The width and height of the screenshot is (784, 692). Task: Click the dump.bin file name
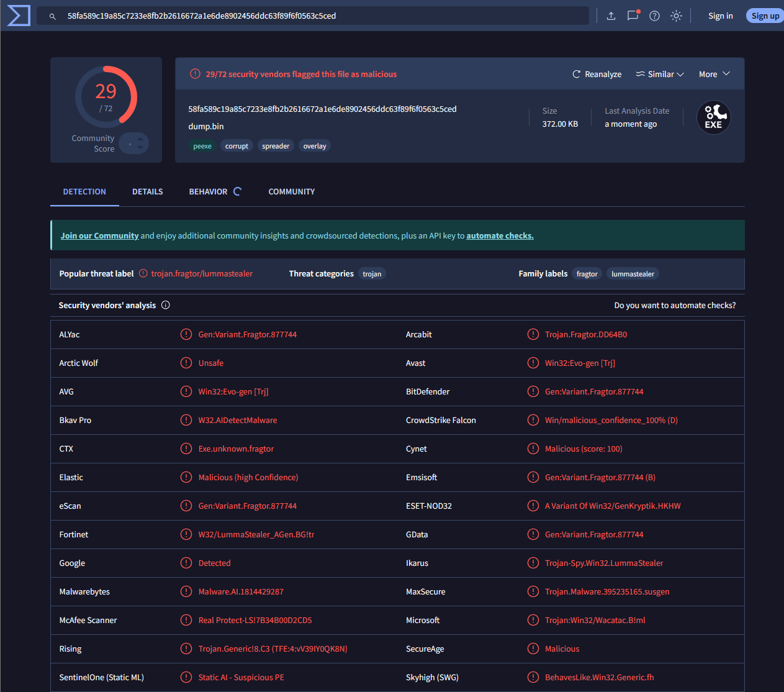tap(206, 126)
